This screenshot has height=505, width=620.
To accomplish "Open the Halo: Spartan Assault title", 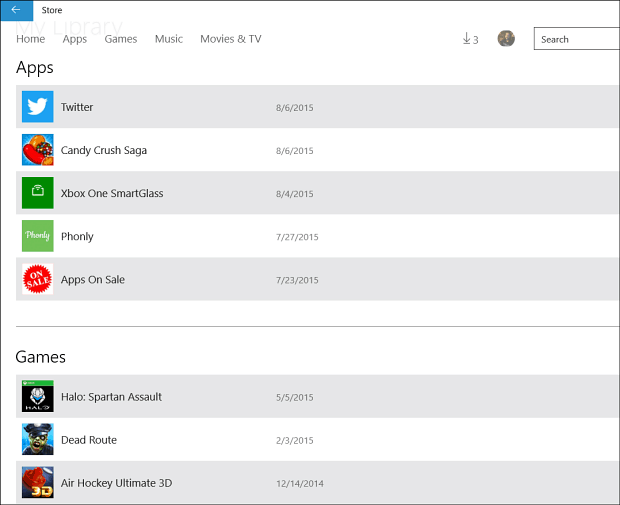I will pyautogui.click(x=111, y=397).
